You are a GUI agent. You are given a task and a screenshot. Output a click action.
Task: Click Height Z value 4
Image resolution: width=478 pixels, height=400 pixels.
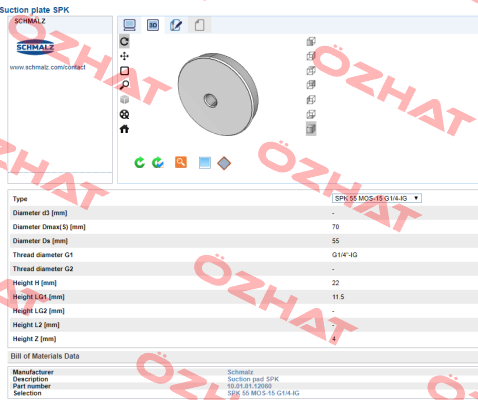tap(334, 339)
